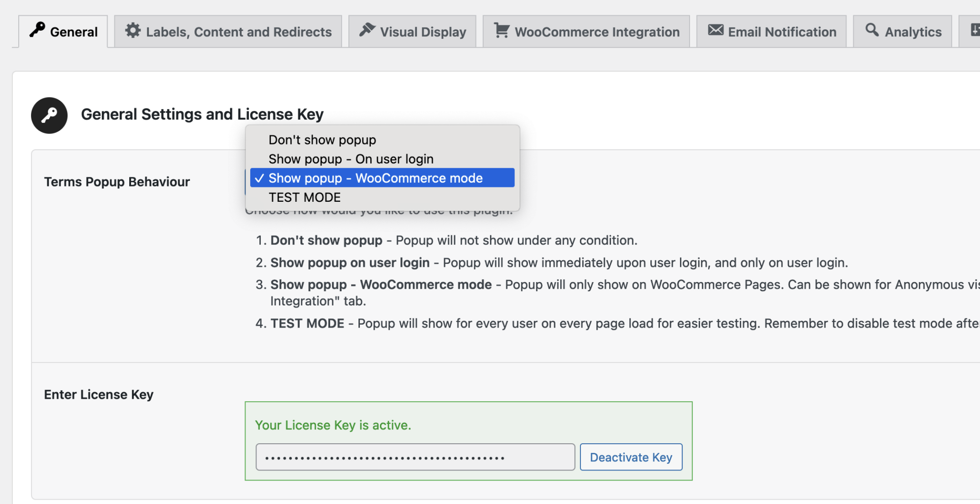Click the round black key header icon

[49, 115]
